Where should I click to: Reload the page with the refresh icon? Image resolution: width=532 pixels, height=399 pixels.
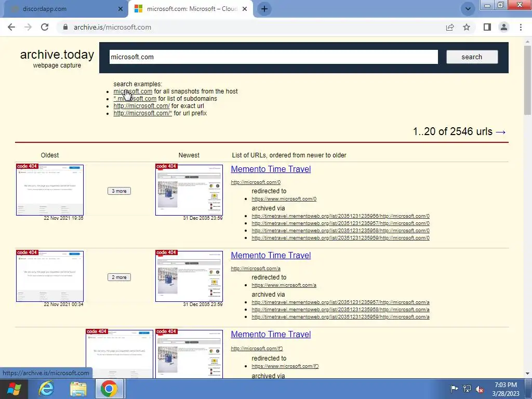[x=45, y=27]
